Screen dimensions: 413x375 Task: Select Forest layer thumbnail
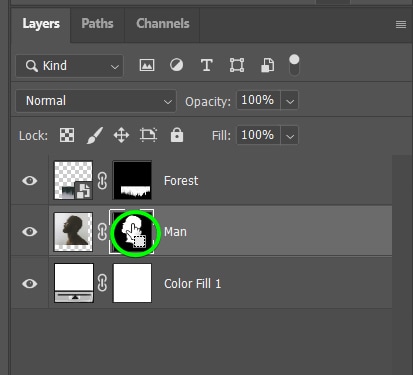coord(73,180)
